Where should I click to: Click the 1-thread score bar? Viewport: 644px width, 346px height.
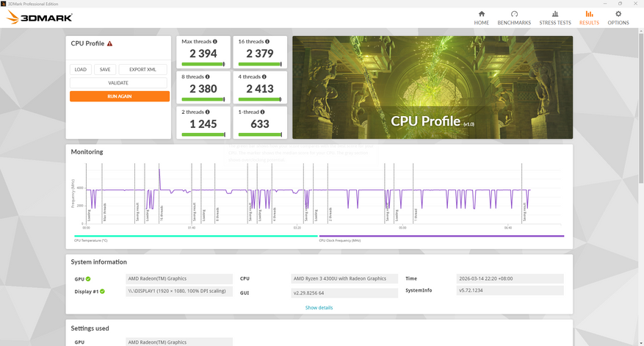click(x=260, y=134)
